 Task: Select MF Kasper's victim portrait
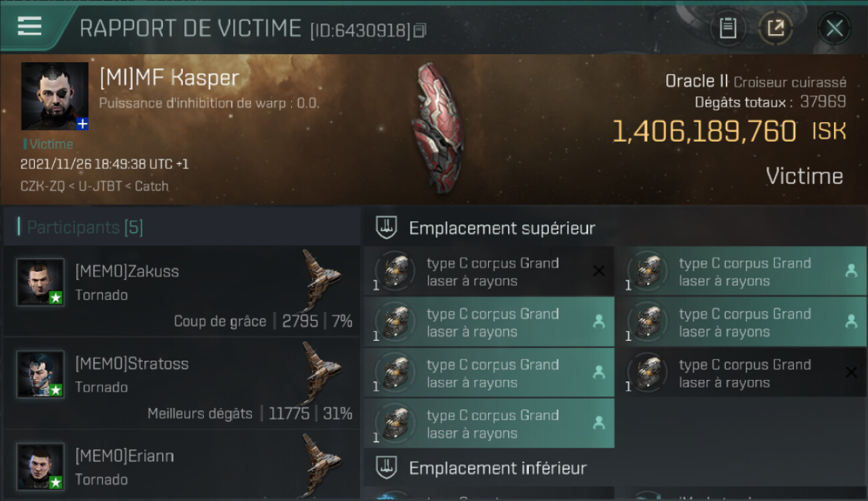click(55, 96)
